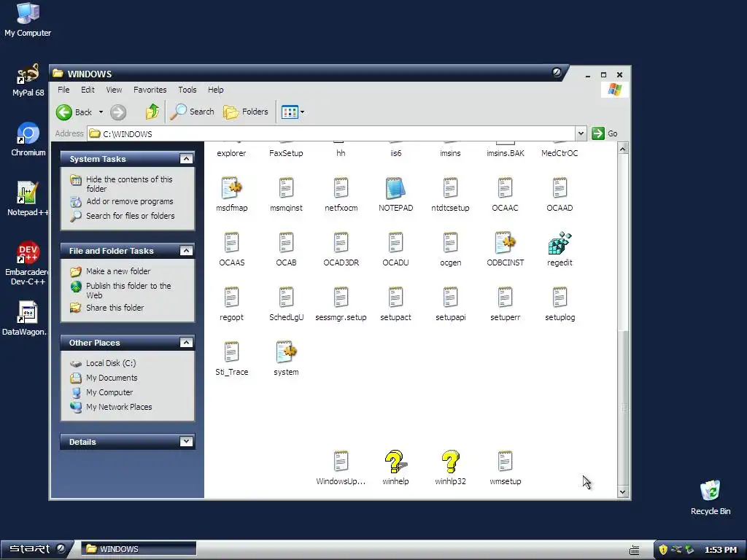
Task: Go up one folder level
Action: (152, 112)
